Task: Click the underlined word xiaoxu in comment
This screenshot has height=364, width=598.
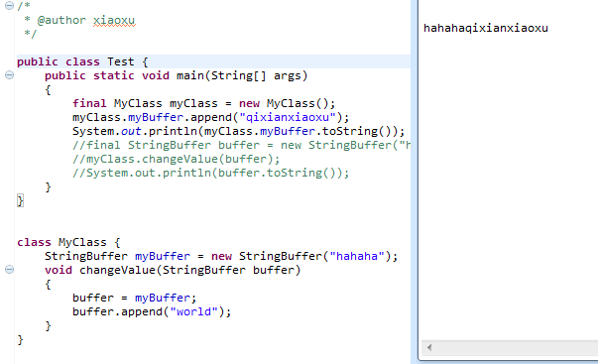Action: pyautogui.click(x=114, y=20)
